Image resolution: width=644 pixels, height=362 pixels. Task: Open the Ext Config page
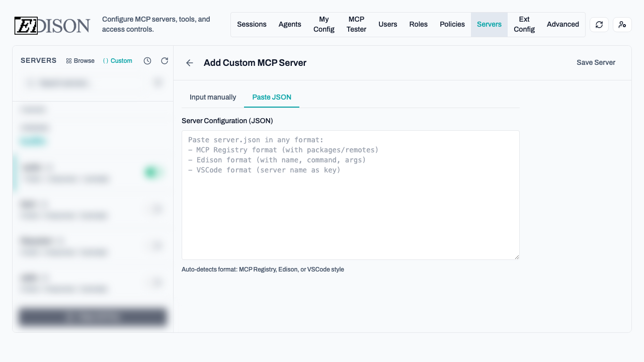[524, 24]
